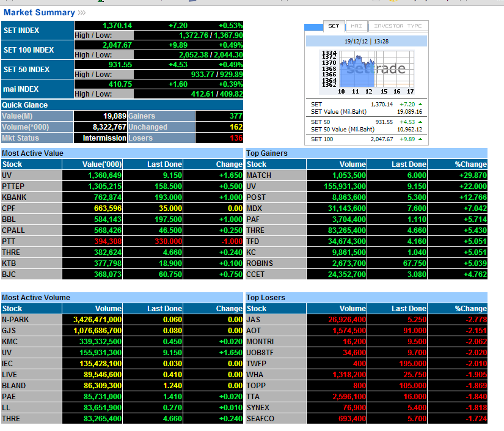
Task: Click the Gainers count 377
Action: pyautogui.click(x=236, y=116)
